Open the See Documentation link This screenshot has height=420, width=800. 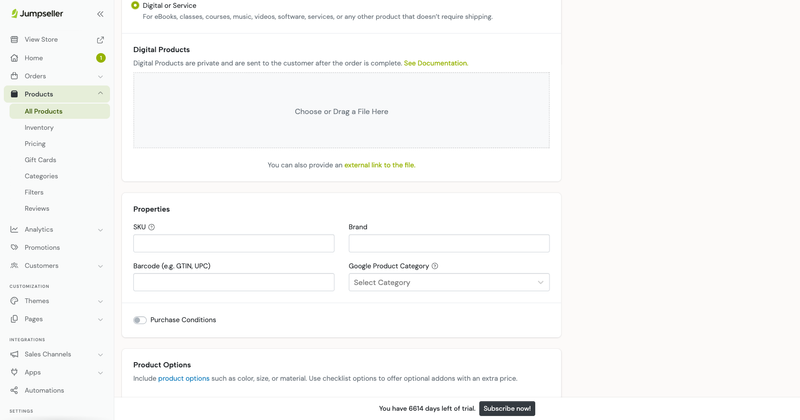(436, 63)
